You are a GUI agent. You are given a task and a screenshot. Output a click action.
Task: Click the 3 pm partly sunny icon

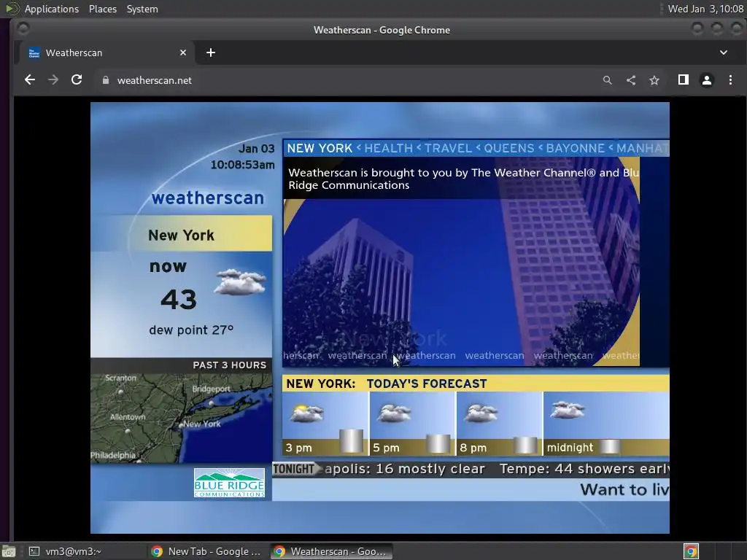click(x=307, y=413)
